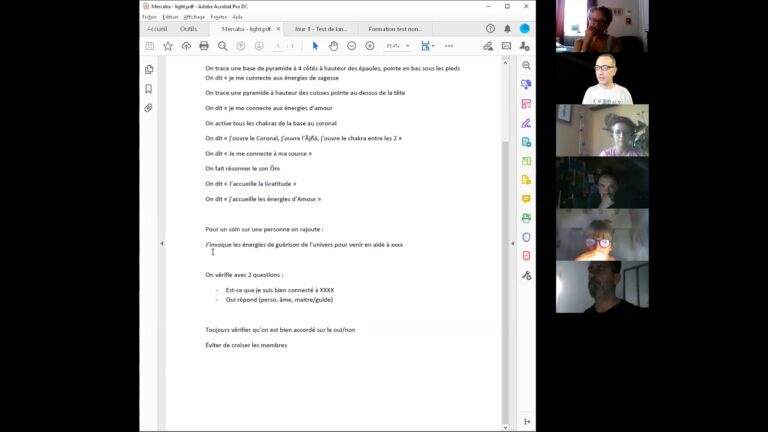This screenshot has width=768, height=432.
Task: Activate the arrow Selection tool
Action: (x=315, y=46)
